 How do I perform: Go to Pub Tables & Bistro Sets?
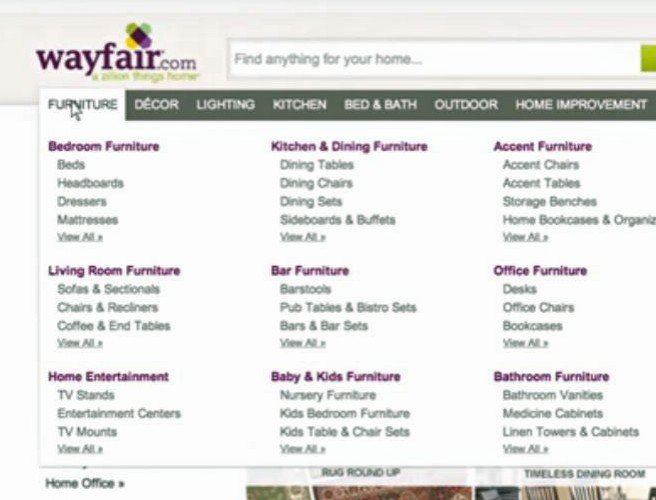pos(348,307)
